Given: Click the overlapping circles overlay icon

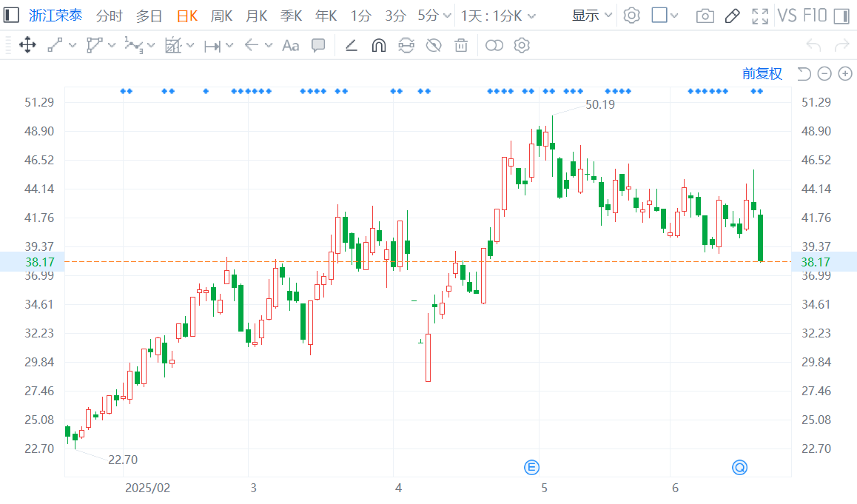Looking at the screenshot, I should [494, 45].
